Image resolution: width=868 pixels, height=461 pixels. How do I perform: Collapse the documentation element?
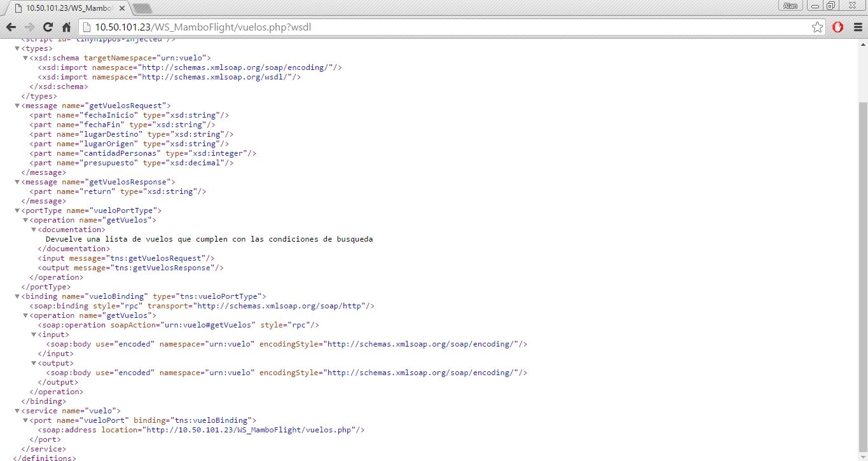pyautogui.click(x=34, y=230)
